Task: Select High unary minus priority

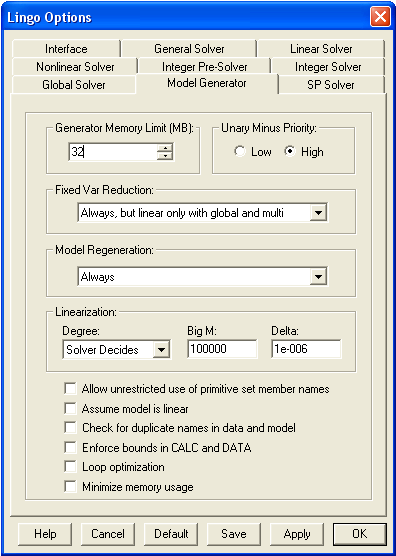Action: tap(304, 152)
